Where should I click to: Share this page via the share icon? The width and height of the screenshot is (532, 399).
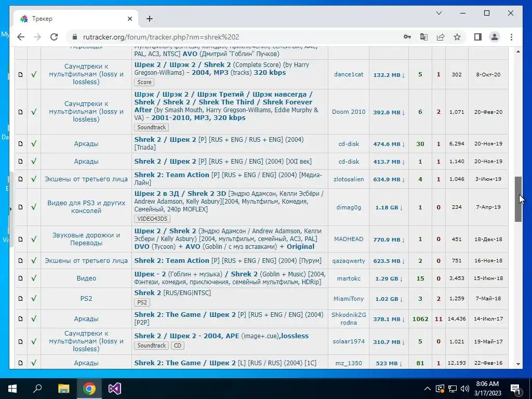[x=441, y=37]
